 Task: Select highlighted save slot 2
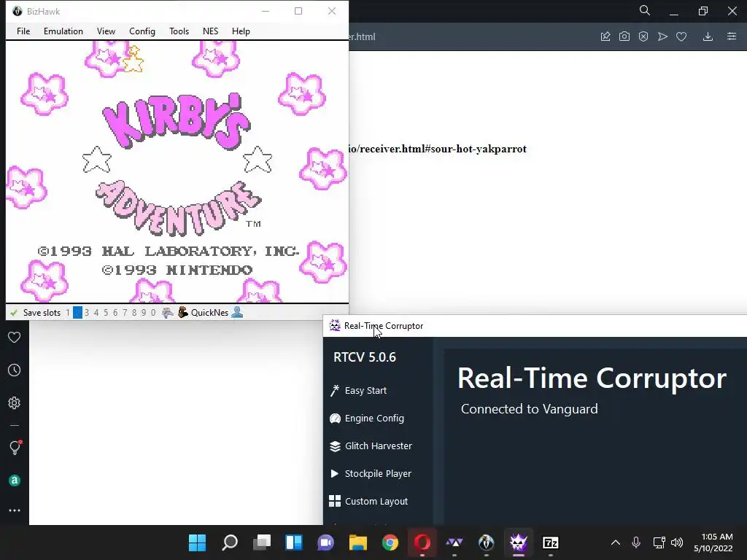click(77, 313)
